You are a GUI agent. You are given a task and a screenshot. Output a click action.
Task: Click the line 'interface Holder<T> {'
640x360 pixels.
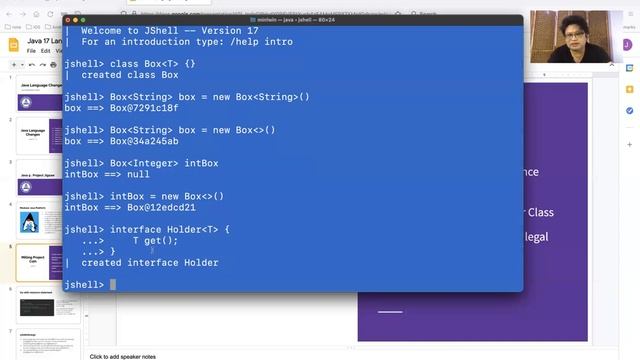pos(169,229)
